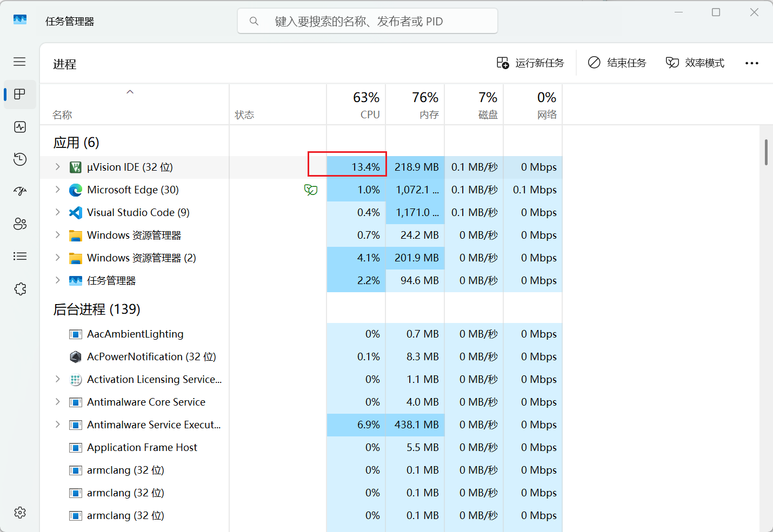Focus the search box for name or PID
The image size is (773, 532).
tap(368, 21)
